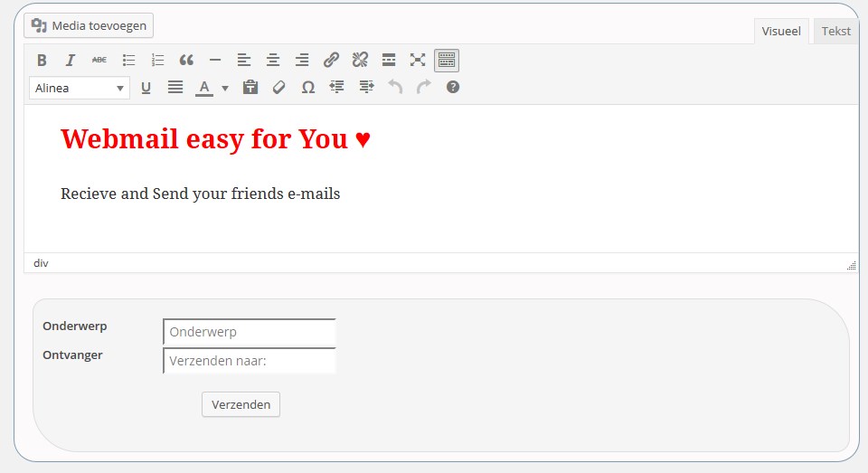Open the insert link tool
Viewport: 868px width, 473px height.
click(x=331, y=60)
